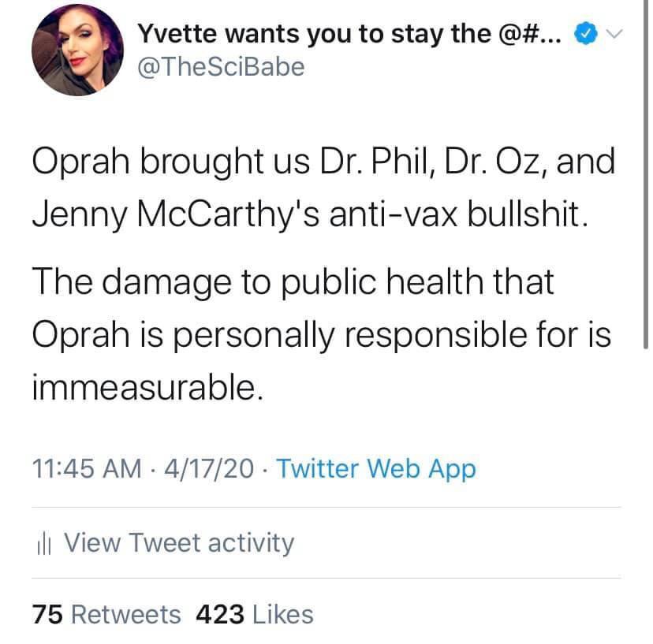The height and width of the screenshot is (644, 653).
Task: Click the line 'The damage to public health that'
Action: 293,283
